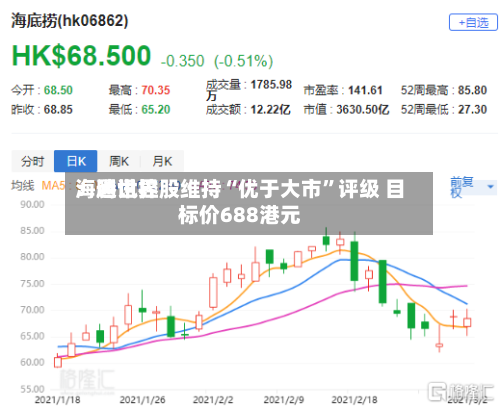
Task: Select the 日K tab
Action: click(x=76, y=161)
